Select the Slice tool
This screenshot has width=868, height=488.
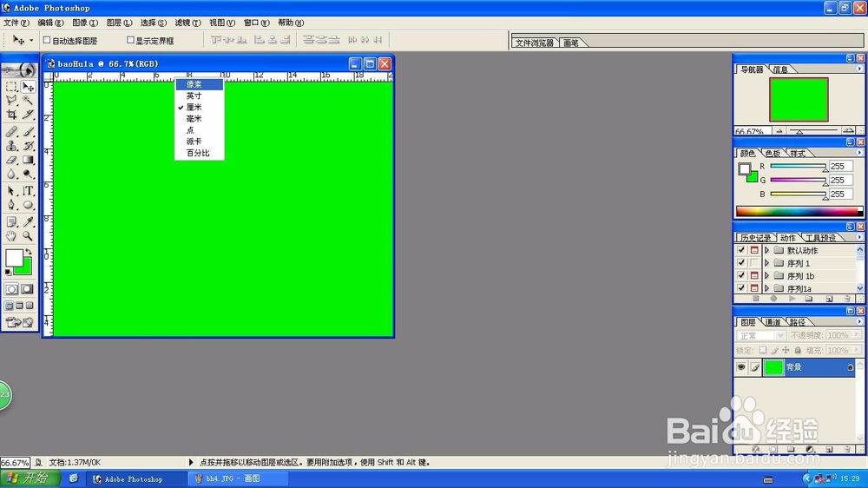28,114
